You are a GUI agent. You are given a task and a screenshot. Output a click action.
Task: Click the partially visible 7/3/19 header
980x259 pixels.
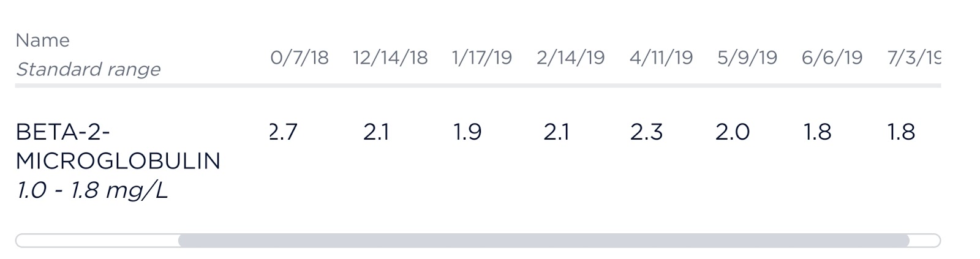pos(914,58)
